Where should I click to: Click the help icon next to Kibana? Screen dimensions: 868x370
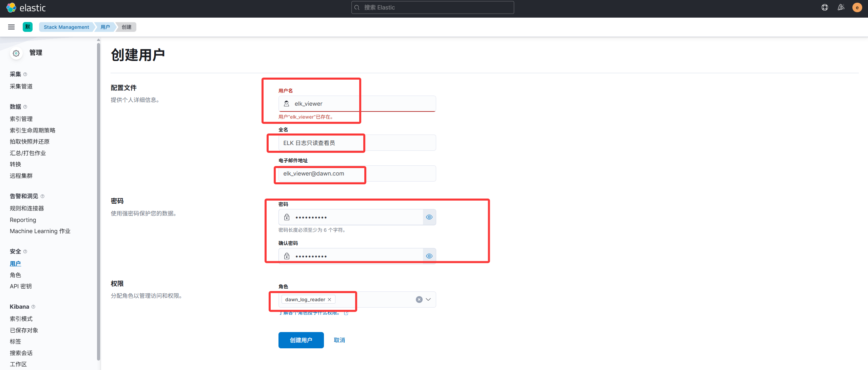(x=33, y=307)
